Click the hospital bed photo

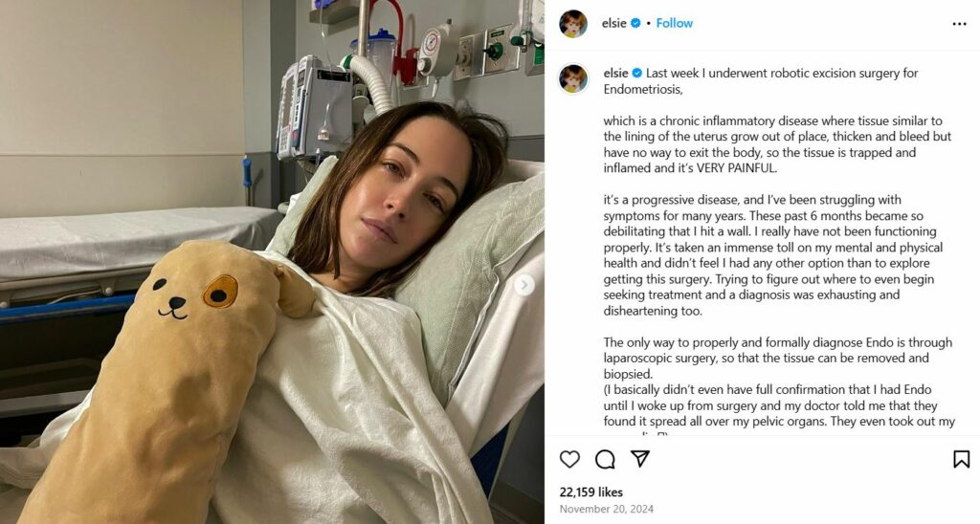click(272, 262)
